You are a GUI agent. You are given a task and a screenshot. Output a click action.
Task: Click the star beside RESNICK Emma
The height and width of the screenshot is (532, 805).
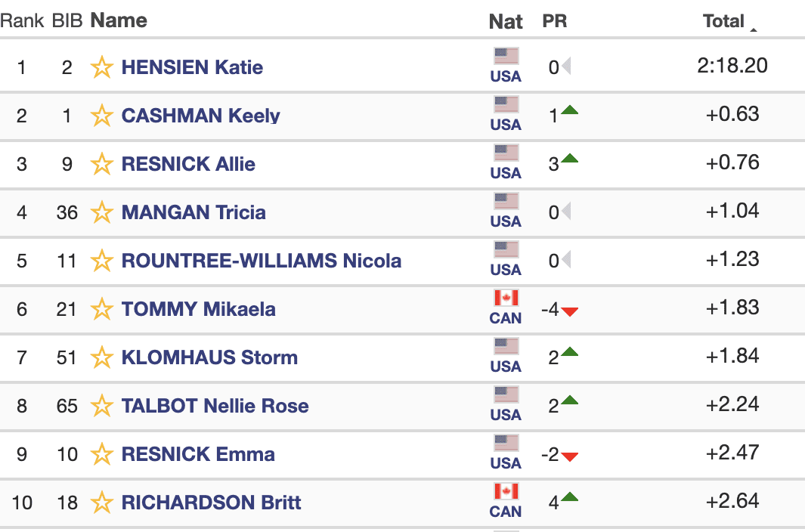tap(102, 455)
